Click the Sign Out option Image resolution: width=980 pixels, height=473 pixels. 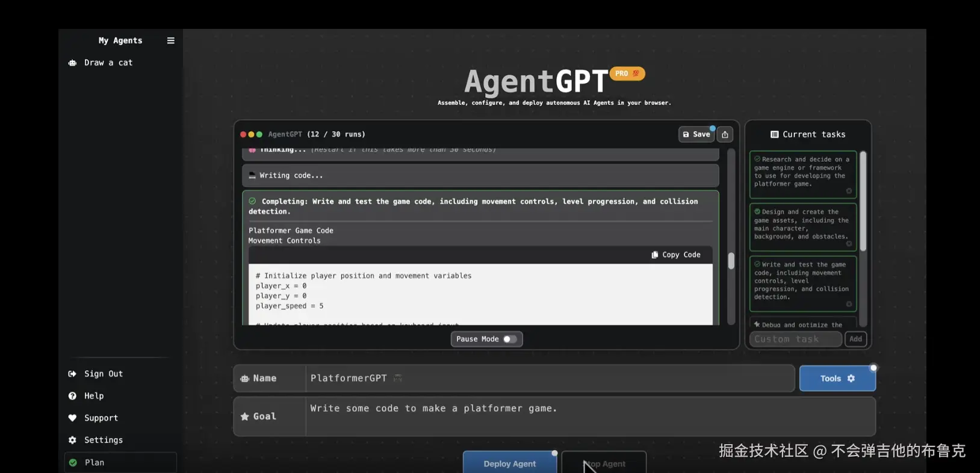[x=104, y=374]
